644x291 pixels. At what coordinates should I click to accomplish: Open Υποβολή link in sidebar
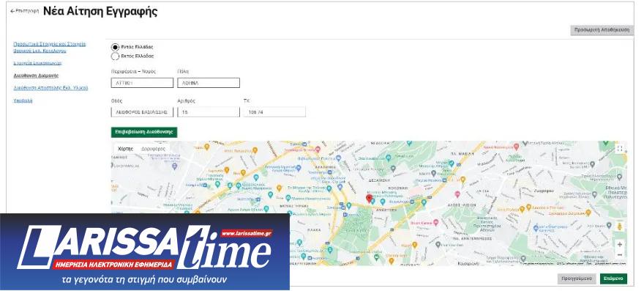(23, 100)
